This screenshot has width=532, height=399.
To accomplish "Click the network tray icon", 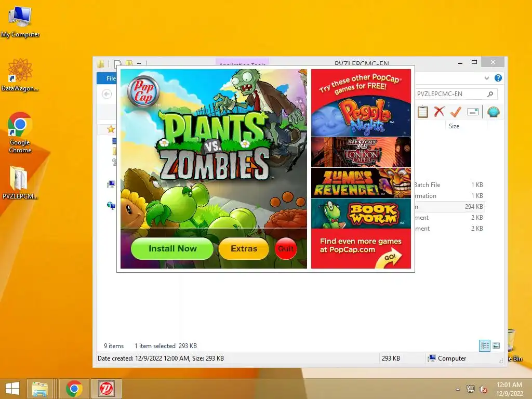I will (470, 389).
